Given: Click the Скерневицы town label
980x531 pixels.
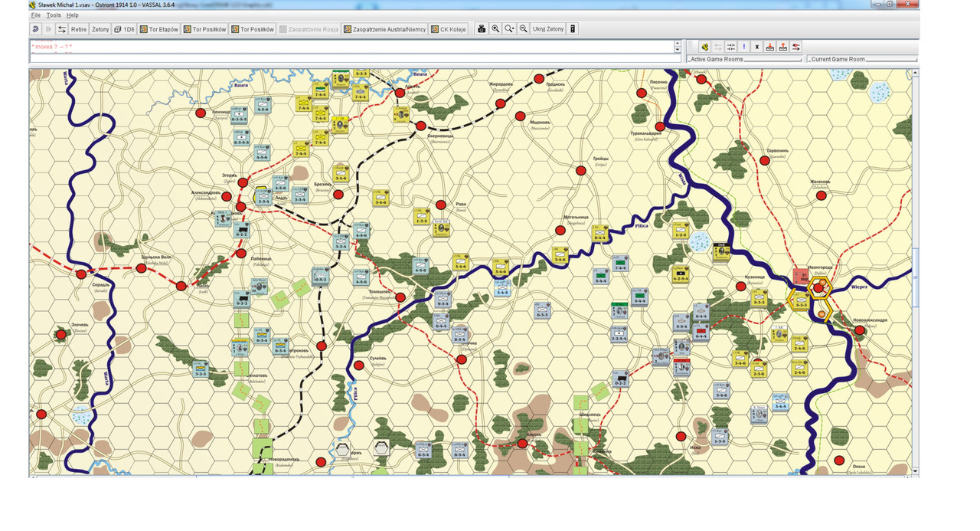Looking at the screenshot, I should (439, 136).
